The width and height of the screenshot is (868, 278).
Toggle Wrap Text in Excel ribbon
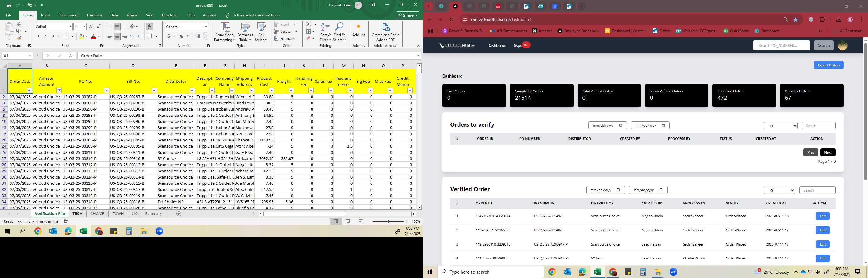pos(149,27)
